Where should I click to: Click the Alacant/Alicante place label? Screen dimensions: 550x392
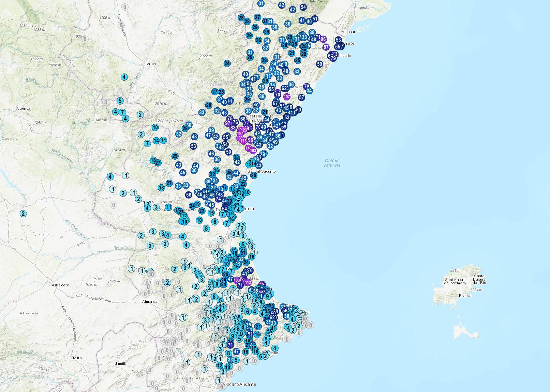(240, 384)
